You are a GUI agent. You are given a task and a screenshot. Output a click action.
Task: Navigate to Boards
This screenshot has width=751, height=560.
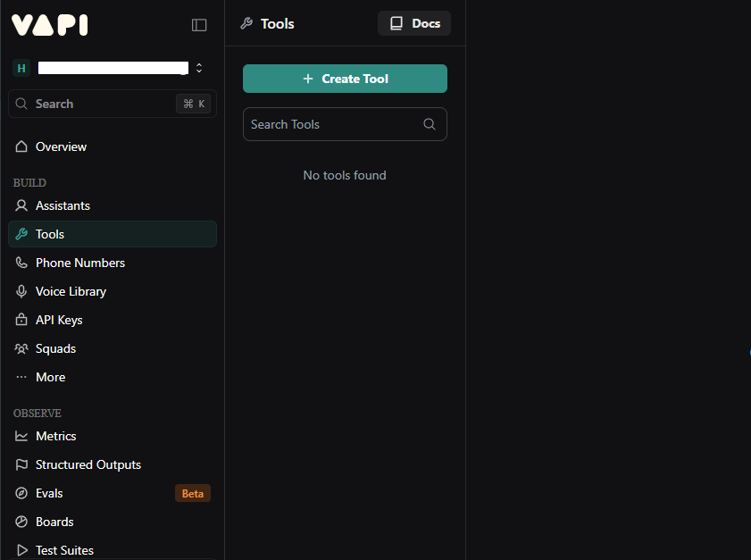pos(54,522)
